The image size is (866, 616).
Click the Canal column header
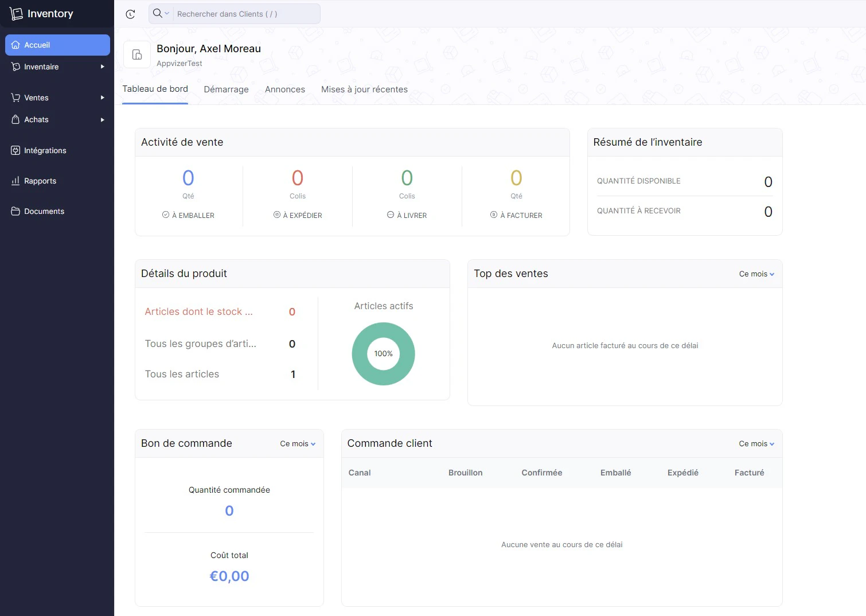point(360,473)
